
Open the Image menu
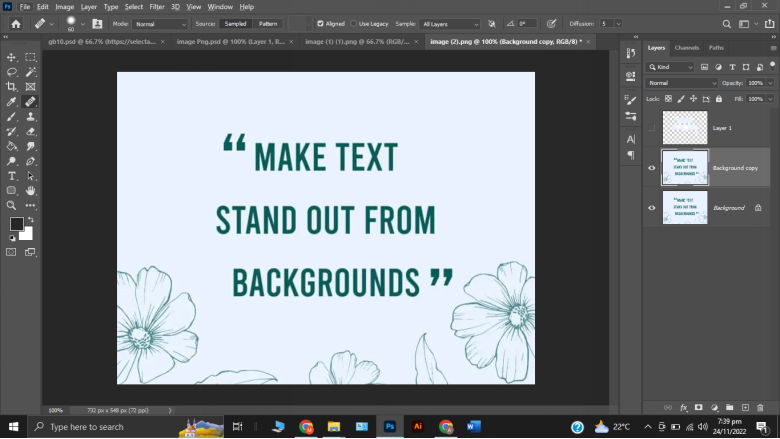point(65,7)
